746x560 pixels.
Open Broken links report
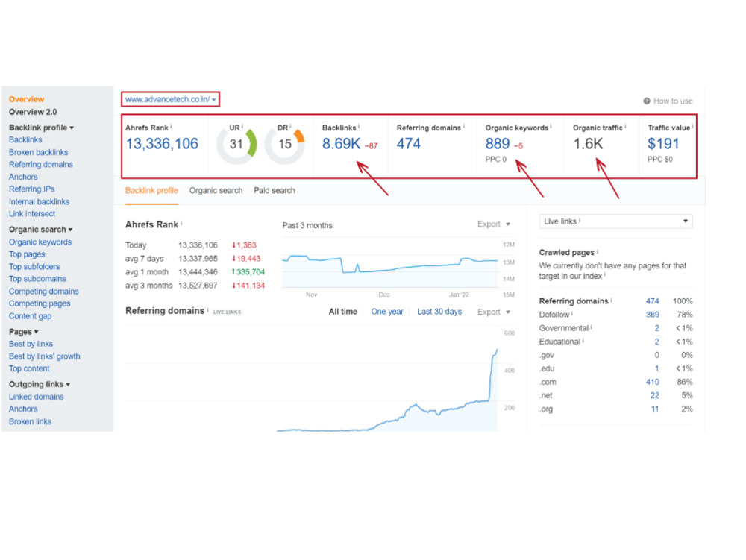point(30,421)
